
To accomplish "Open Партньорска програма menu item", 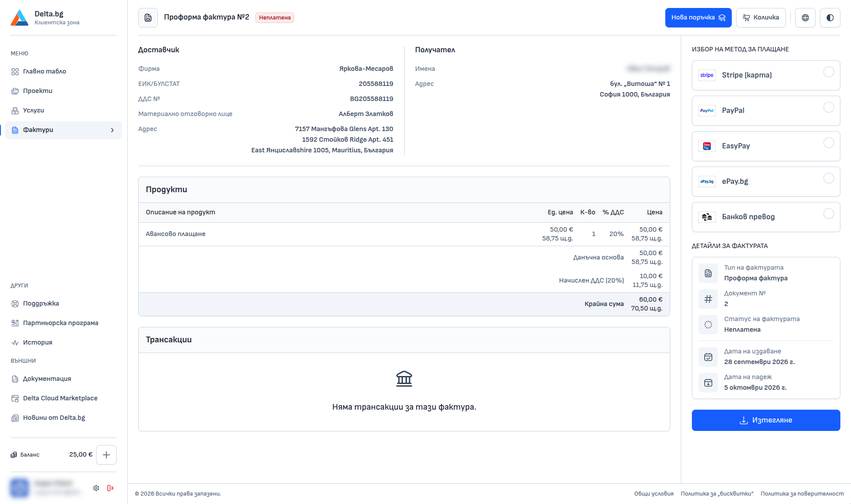I will (x=63, y=323).
